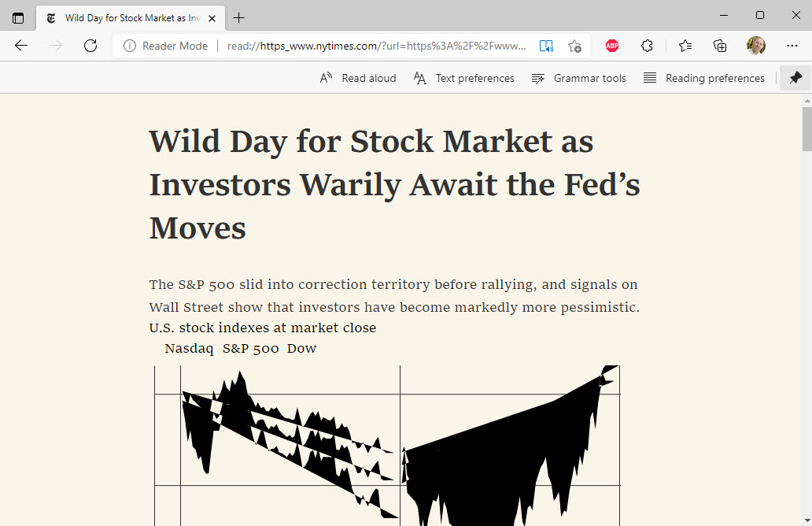Close the Wild Day for Stock Market tab

click(x=212, y=18)
